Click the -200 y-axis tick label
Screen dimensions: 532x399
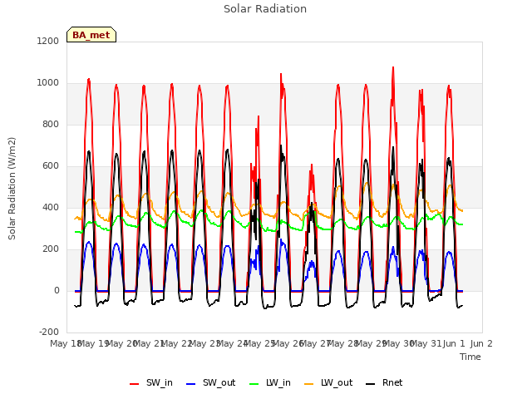pyautogui.click(x=49, y=332)
